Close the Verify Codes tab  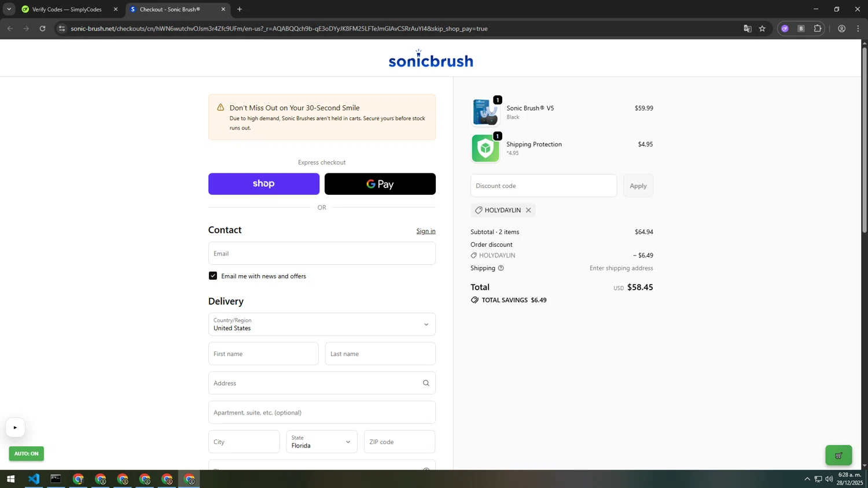(116, 9)
